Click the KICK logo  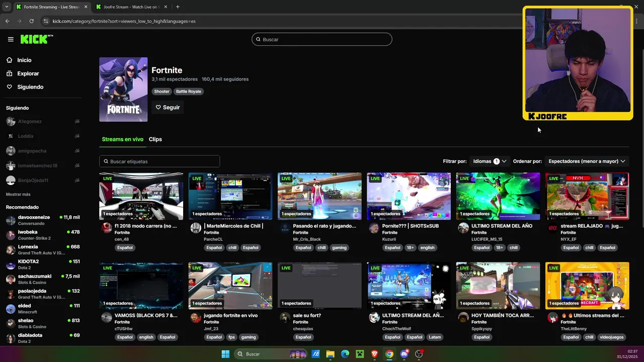click(x=36, y=39)
